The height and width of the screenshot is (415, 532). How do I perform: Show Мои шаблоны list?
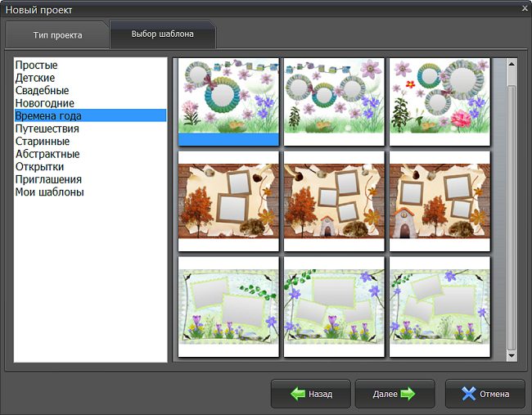pyautogui.click(x=90, y=192)
